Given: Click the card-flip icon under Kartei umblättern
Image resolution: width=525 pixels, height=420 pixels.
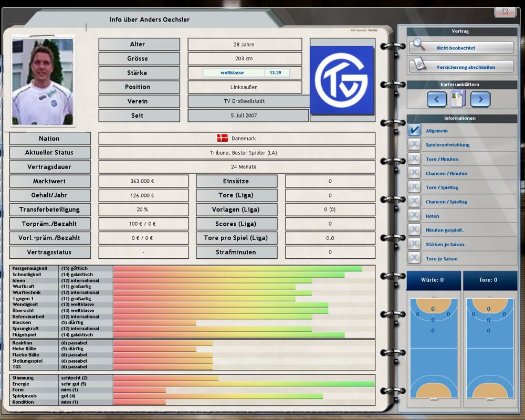Looking at the screenshot, I should pyautogui.click(x=458, y=99).
